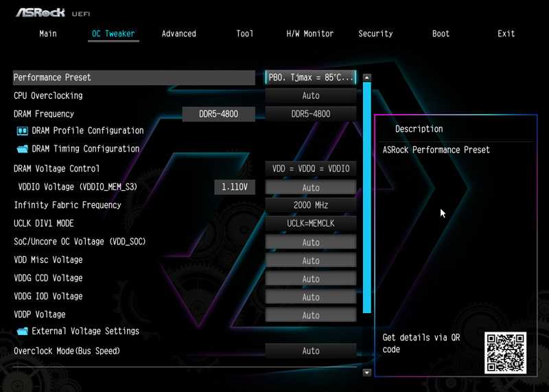
Task: Click the scroll down arrow
Action: click(x=367, y=372)
